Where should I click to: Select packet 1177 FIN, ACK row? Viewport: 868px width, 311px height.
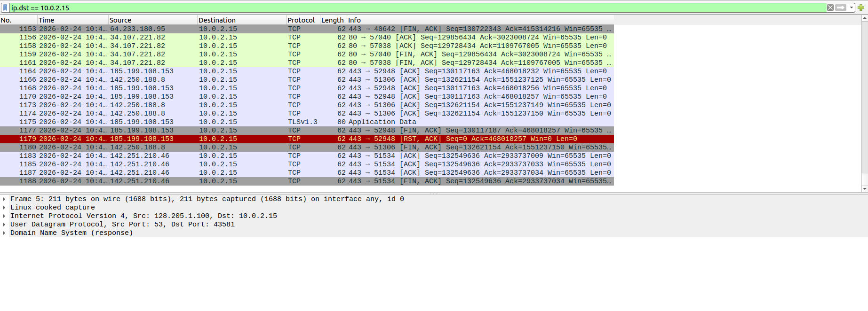click(307, 131)
